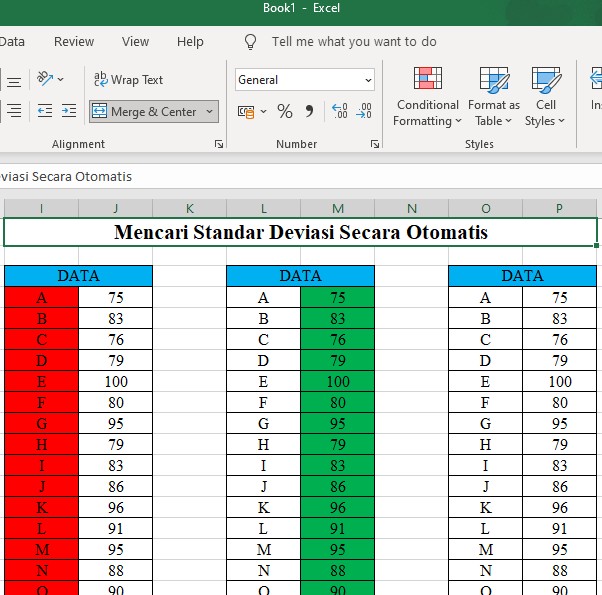Click red cell labeled K
This screenshot has width=602, height=595.
[41, 507]
